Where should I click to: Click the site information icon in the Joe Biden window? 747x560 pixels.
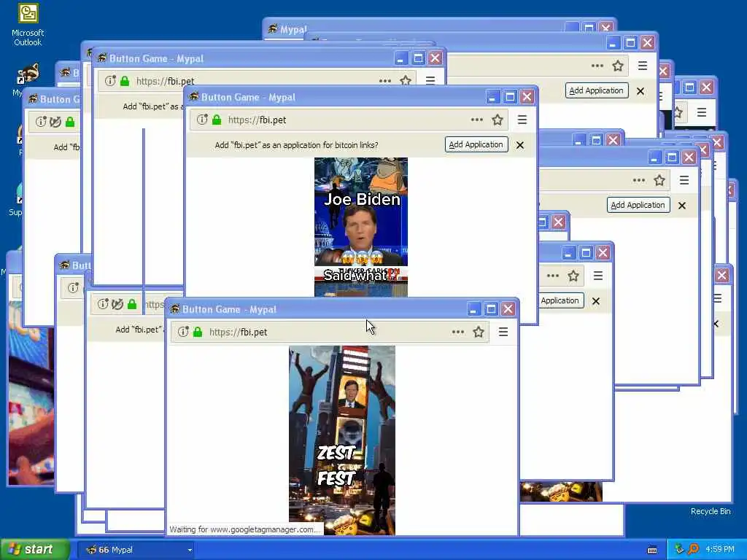click(x=203, y=120)
